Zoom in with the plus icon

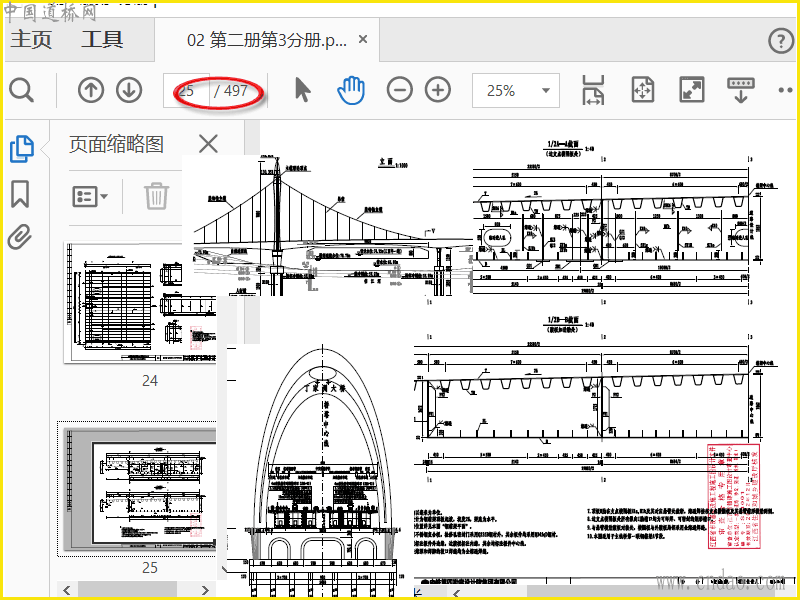coord(438,90)
